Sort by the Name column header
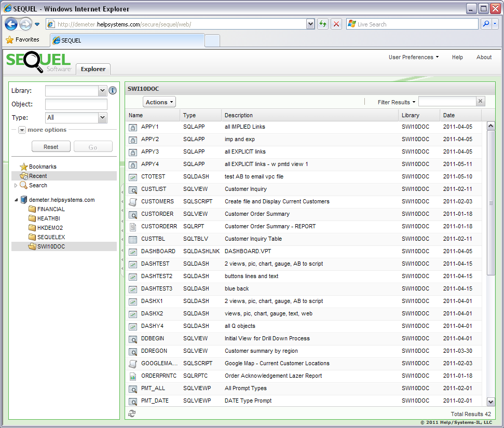 click(x=153, y=115)
